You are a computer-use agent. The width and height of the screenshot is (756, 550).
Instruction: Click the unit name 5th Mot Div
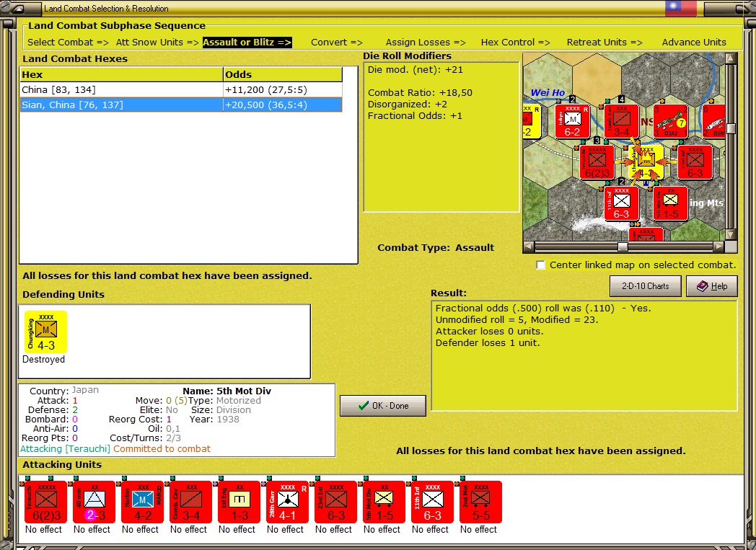244,391
